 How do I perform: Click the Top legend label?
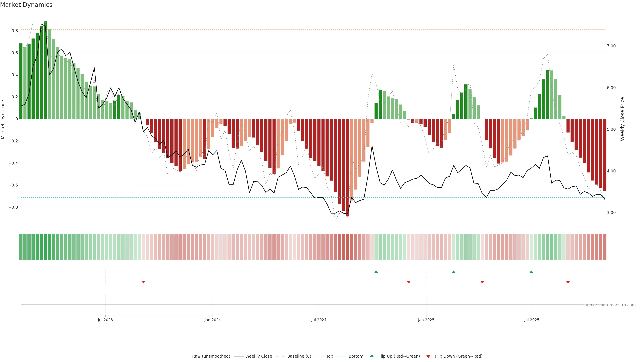pyautogui.click(x=330, y=356)
